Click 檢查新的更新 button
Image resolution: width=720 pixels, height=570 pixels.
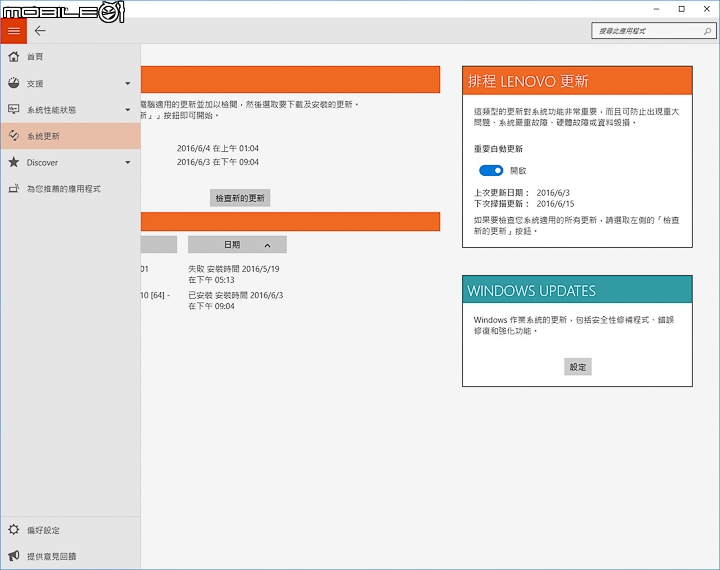pos(240,198)
